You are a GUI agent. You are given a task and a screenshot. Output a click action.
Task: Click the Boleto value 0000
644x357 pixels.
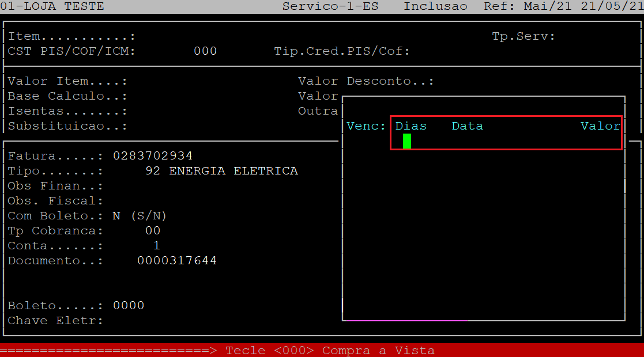pos(129,306)
